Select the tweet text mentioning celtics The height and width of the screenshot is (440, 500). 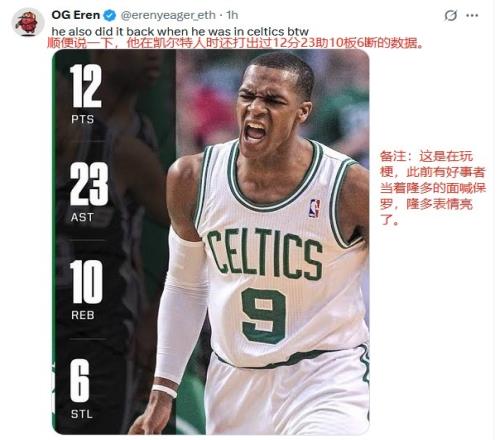click(x=180, y=32)
